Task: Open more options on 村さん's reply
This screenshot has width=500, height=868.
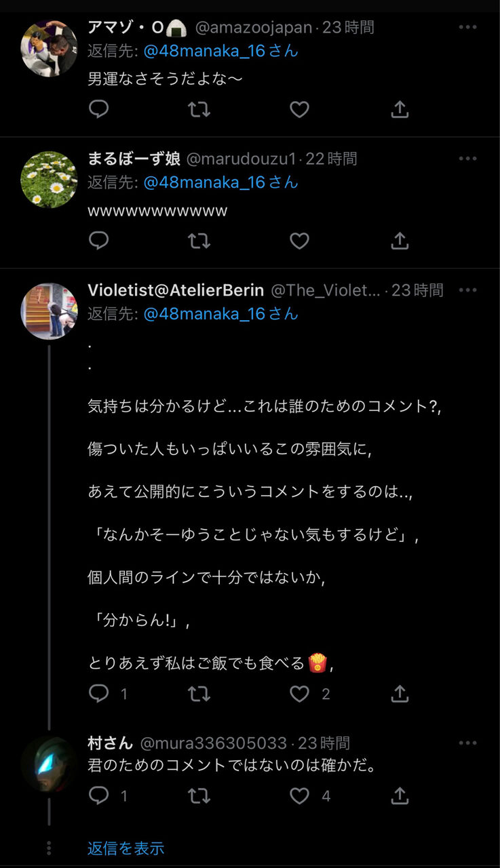Action: tap(468, 743)
